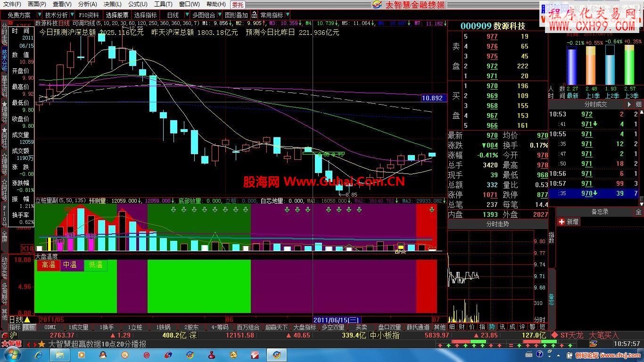The width and height of the screenshot is (644, 362).
Task: Select the 超赢天下 indicator tab
Action: (x=276, y=327)
